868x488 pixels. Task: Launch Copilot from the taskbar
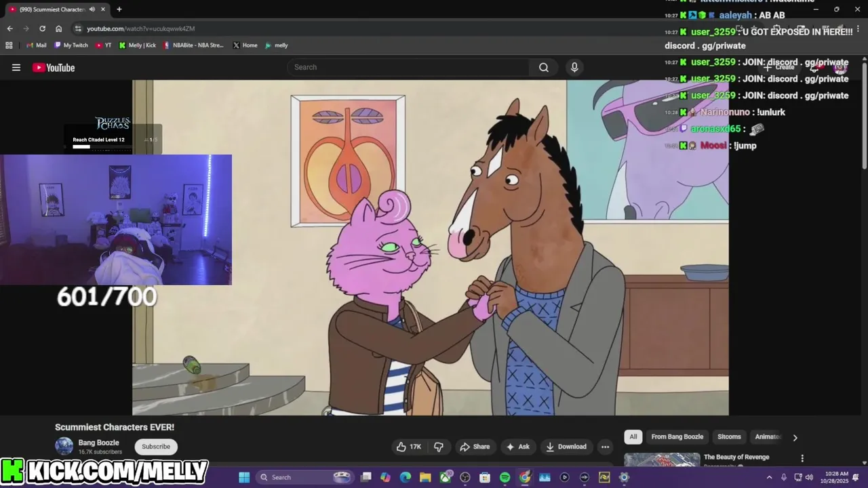pos(386,477)
